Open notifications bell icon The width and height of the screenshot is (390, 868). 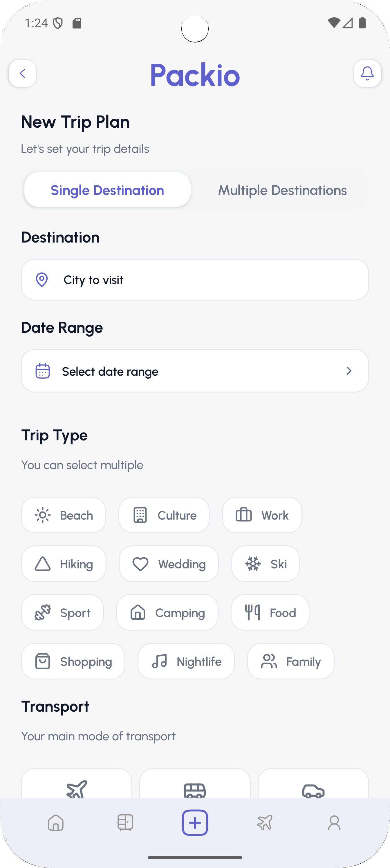coord(367,73)
